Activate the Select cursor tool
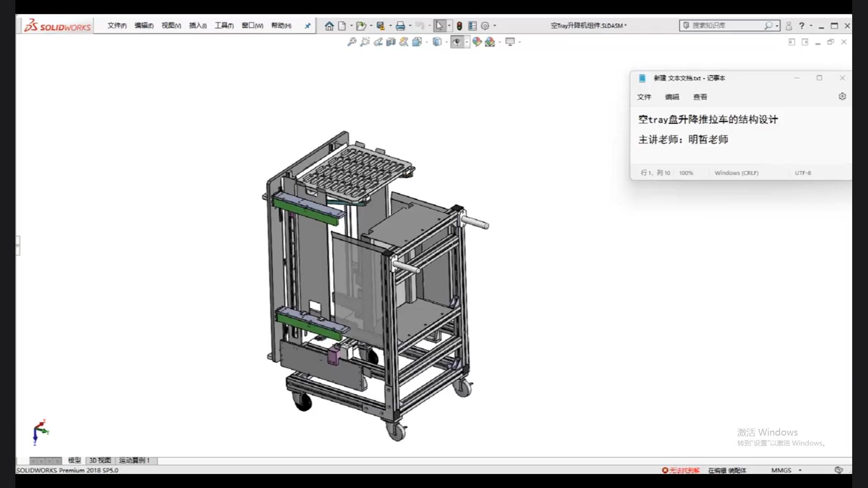The height and width of the screenshot is (488, 868). click(439, 26)
